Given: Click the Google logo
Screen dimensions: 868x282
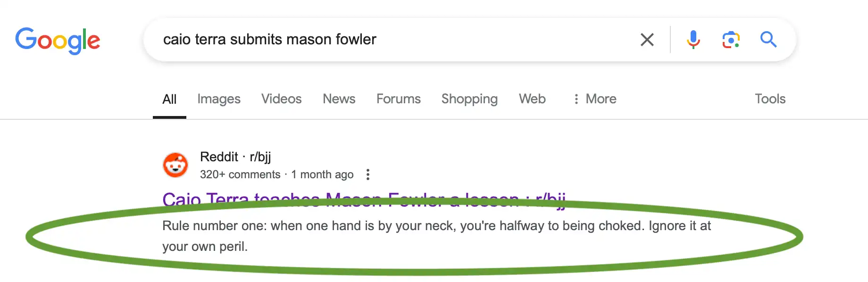Looking at the screenshot, I should [58, 41].
